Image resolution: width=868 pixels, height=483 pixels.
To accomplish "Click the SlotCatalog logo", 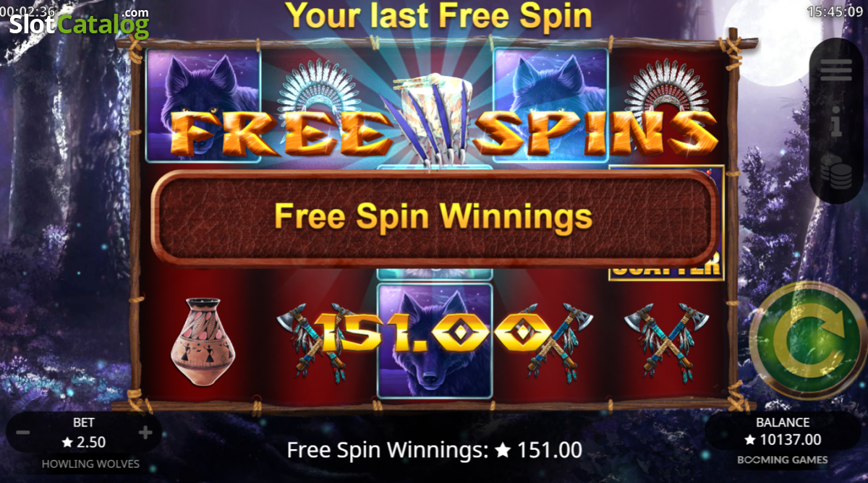I will pos(79,22).
